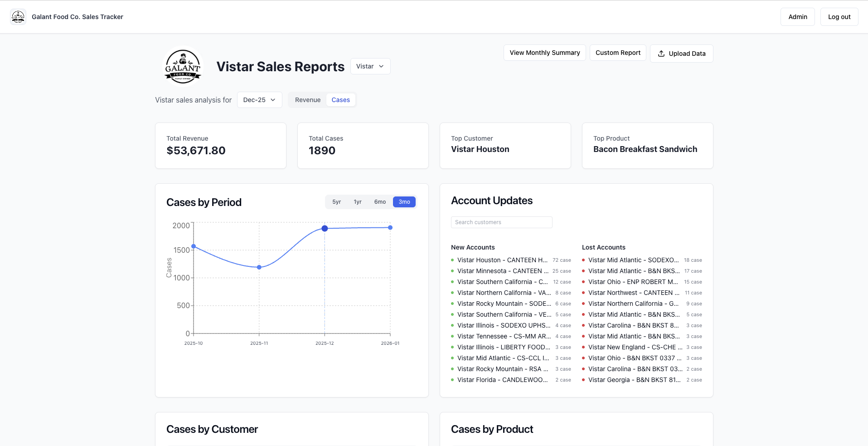The image size is (868, 446).
Task: Click the Cases by Customer heading
Action: 212,429
